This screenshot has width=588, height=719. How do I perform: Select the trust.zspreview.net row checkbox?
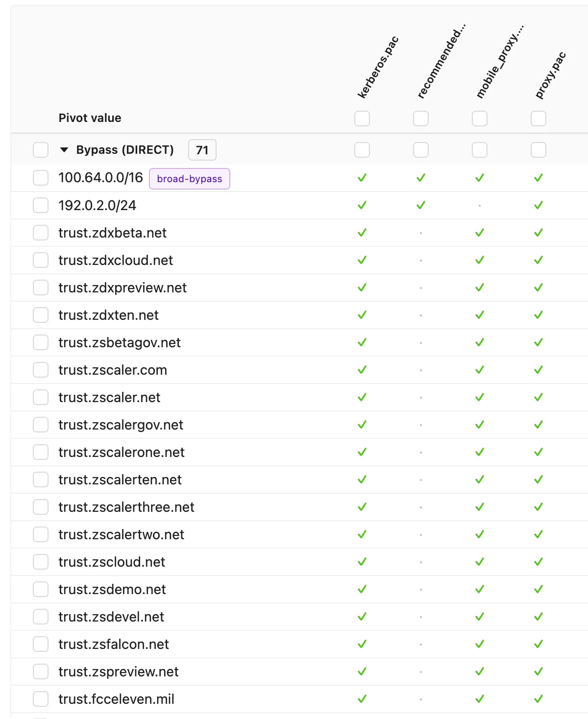click(41, 671)
